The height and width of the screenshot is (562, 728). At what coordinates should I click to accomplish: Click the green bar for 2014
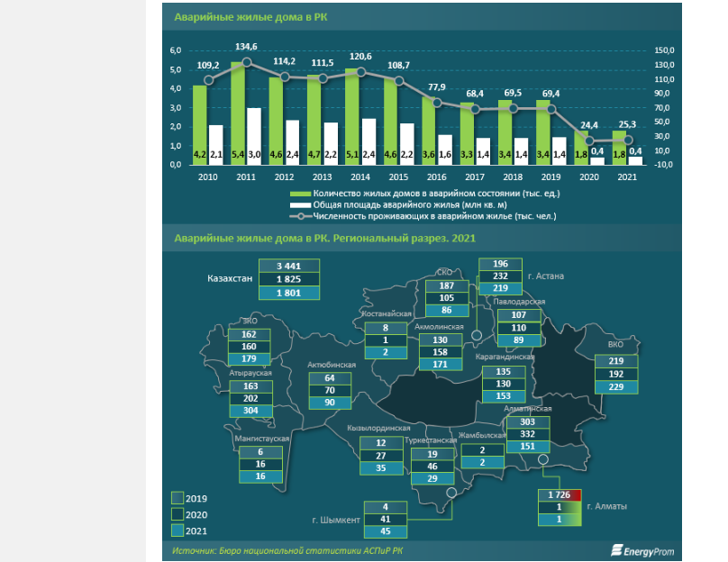(x=352, y=116)
